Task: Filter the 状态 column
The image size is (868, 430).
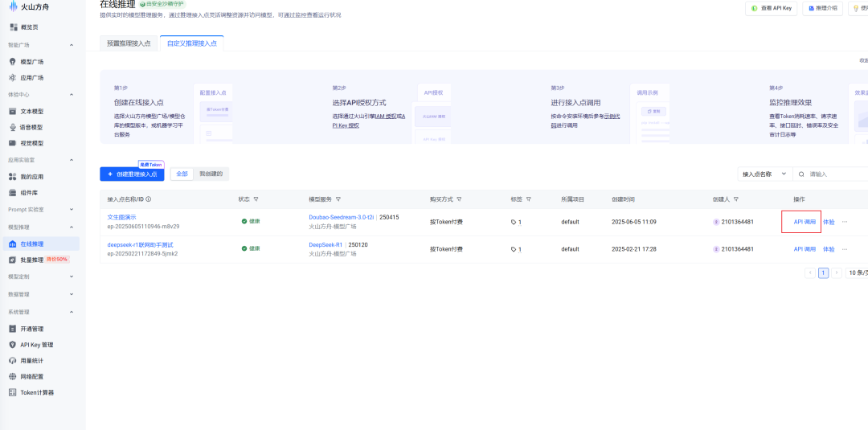Action: point(256,199)
